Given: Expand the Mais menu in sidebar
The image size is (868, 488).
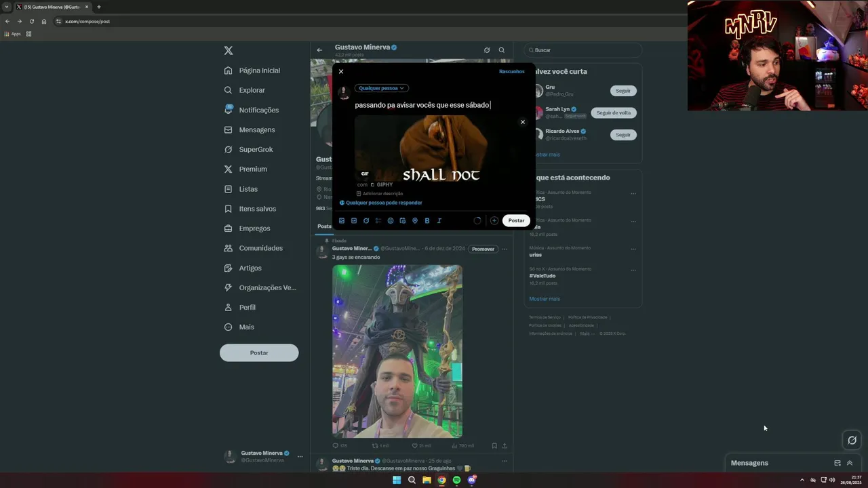Looking at the screenshot, I should click(x=239, y=327).
